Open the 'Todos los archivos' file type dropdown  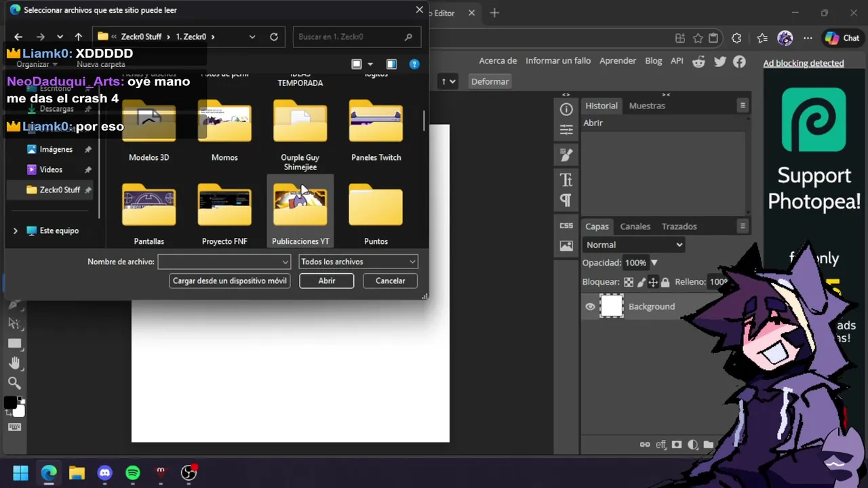coord(358,262)
